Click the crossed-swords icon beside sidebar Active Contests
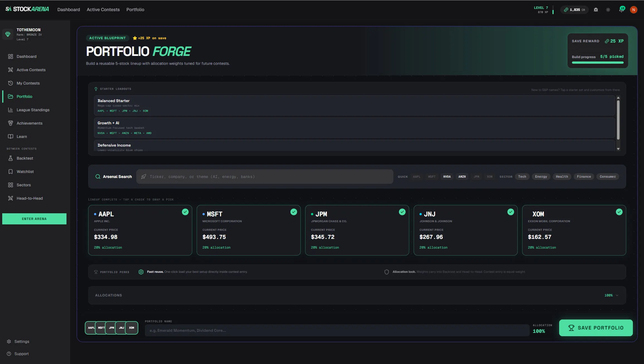The height and width of the screenshot is (364, 644). [11, 70]
